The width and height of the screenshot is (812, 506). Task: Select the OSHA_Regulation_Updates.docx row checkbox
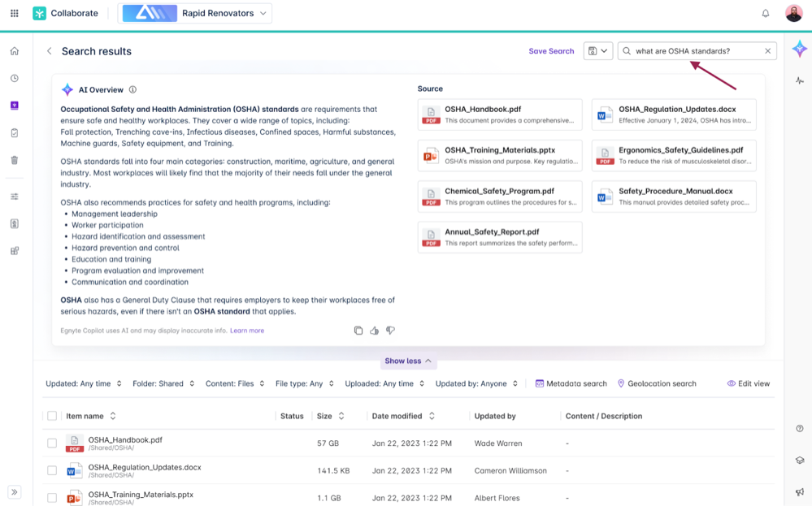(x=52, y=470)
